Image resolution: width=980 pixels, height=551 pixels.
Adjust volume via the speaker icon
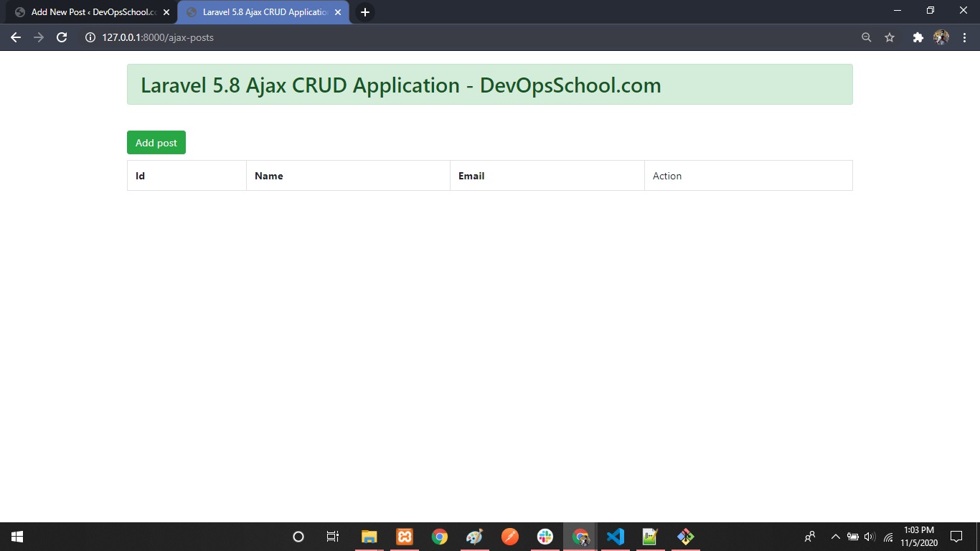tap(870, 537)
